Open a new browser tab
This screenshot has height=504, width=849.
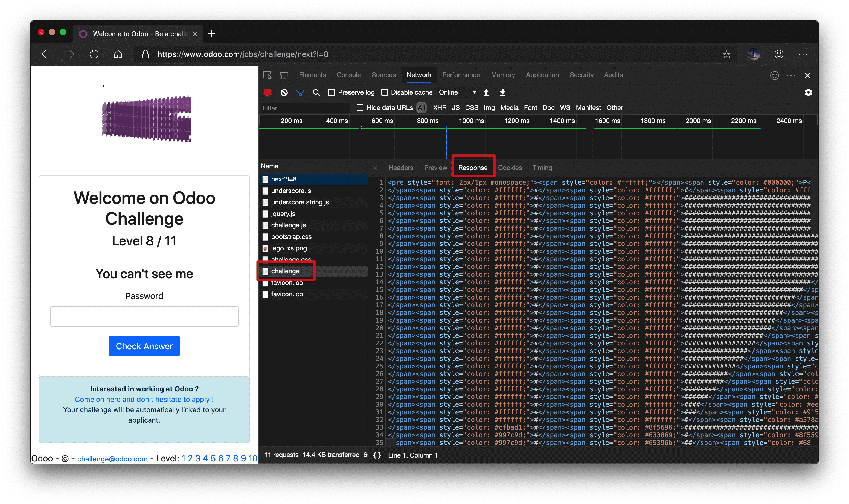point(211,34)
